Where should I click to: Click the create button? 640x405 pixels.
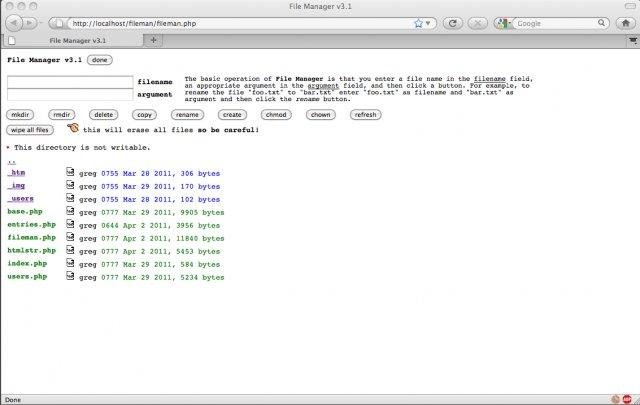coord(232,115)
